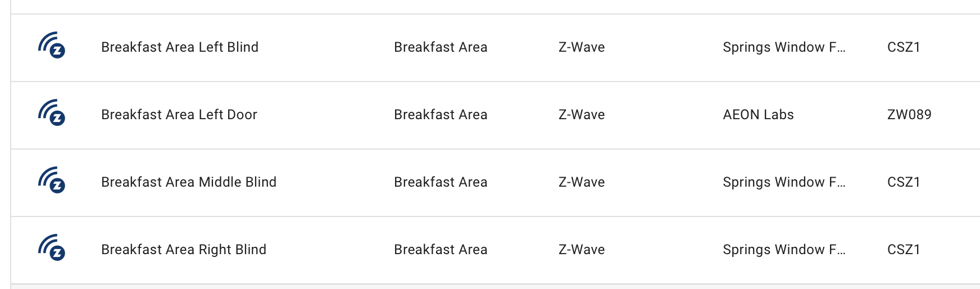Click CSZ1 model in Right Blind row
Viewport: 980px width, 289px height.
pyautogui.click(x=904, y=250)
